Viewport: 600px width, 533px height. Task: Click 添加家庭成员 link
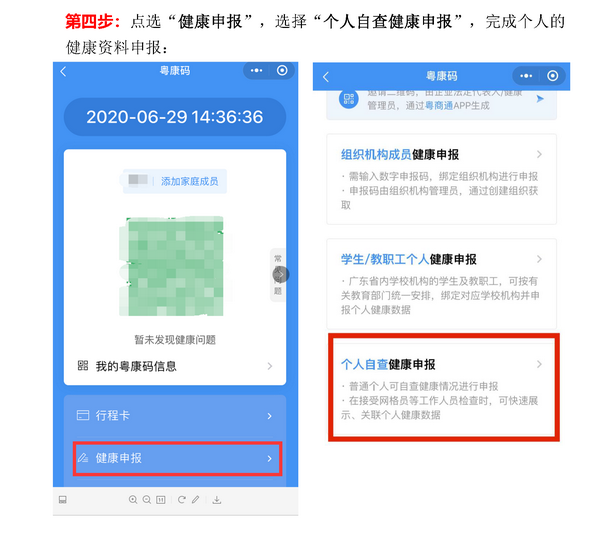tap(189, 181)
